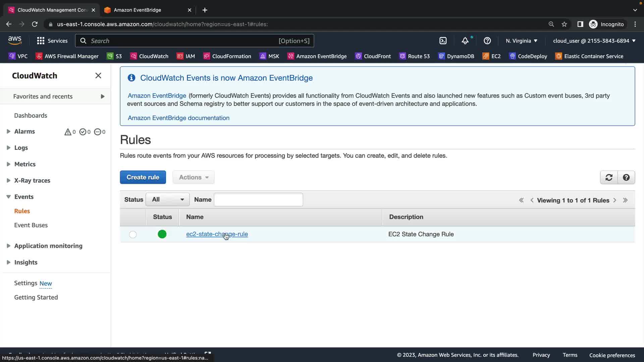Select the ec2-state-change-rule radio button
The height and width of the screenshot is (362, 644).
[x=133, y=234]
